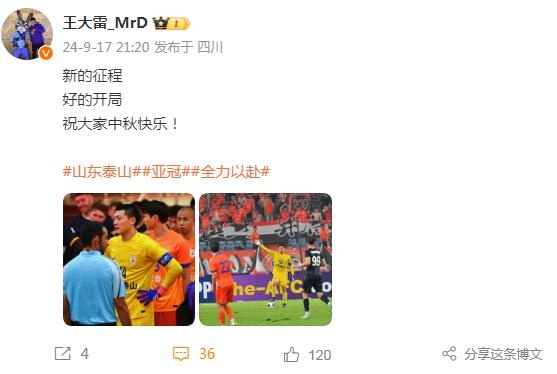This screenshot has width=557, height=374.
Task: Click the post text 新的征程
Action: 92,76
